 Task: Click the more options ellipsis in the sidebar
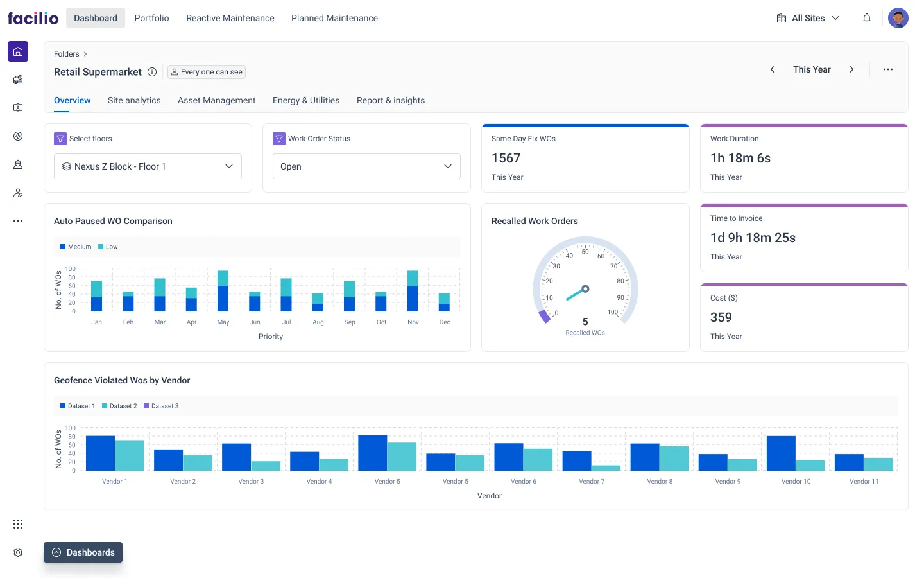[x=17, y=220]
